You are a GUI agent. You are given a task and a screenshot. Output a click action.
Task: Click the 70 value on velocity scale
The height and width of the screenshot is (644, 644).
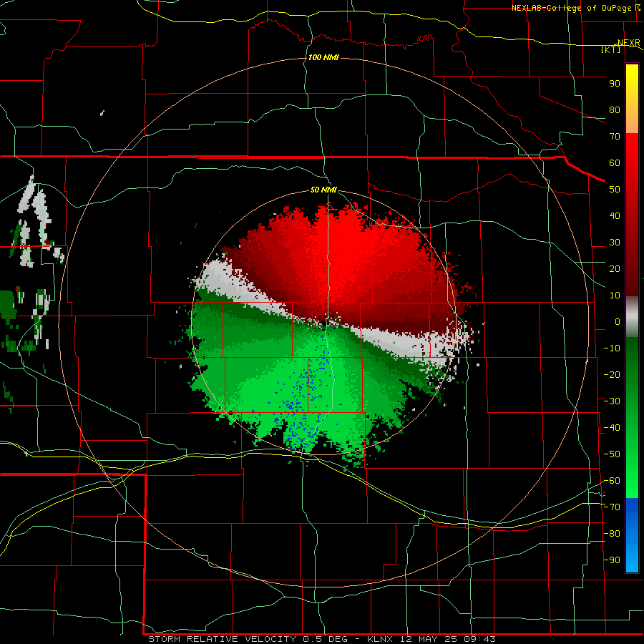(615, 137)
